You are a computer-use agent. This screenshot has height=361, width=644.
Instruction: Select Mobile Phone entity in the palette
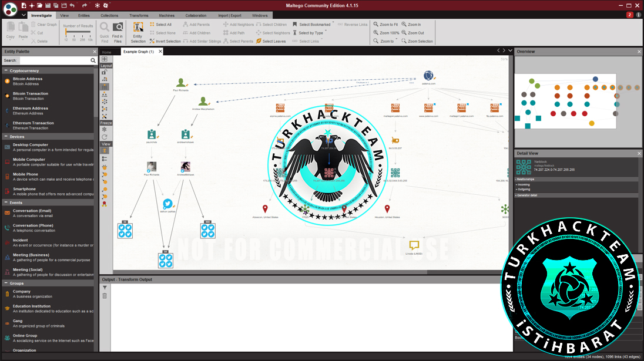pos(48,177)
